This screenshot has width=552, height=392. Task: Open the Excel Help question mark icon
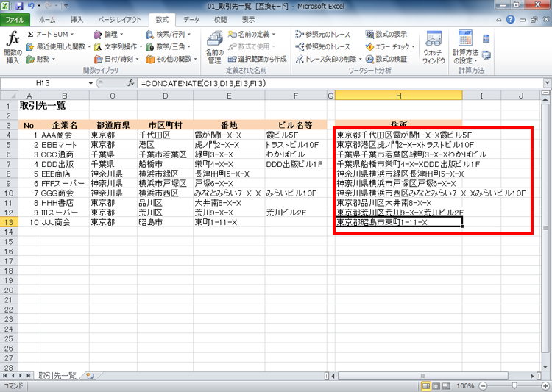click(511, 20)
